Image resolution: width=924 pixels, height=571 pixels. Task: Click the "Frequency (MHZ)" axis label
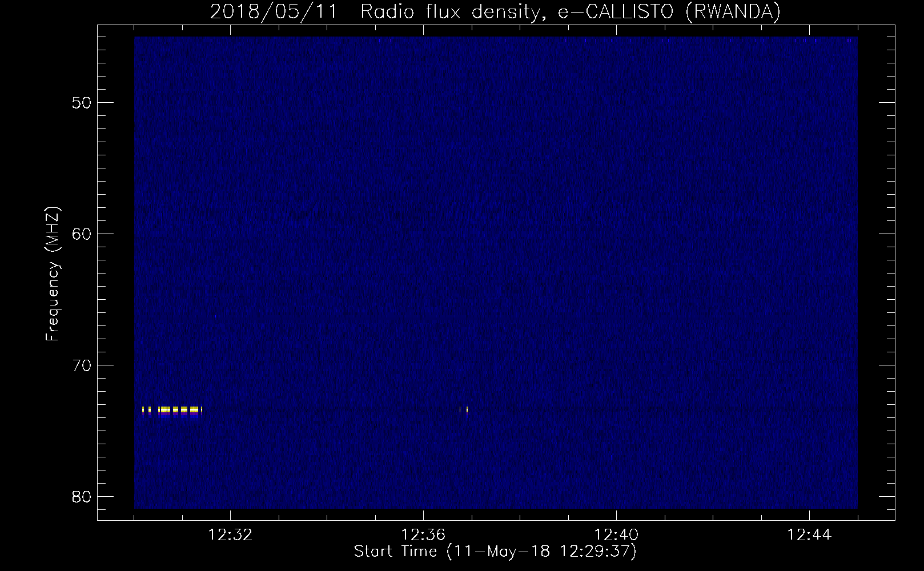53,275
